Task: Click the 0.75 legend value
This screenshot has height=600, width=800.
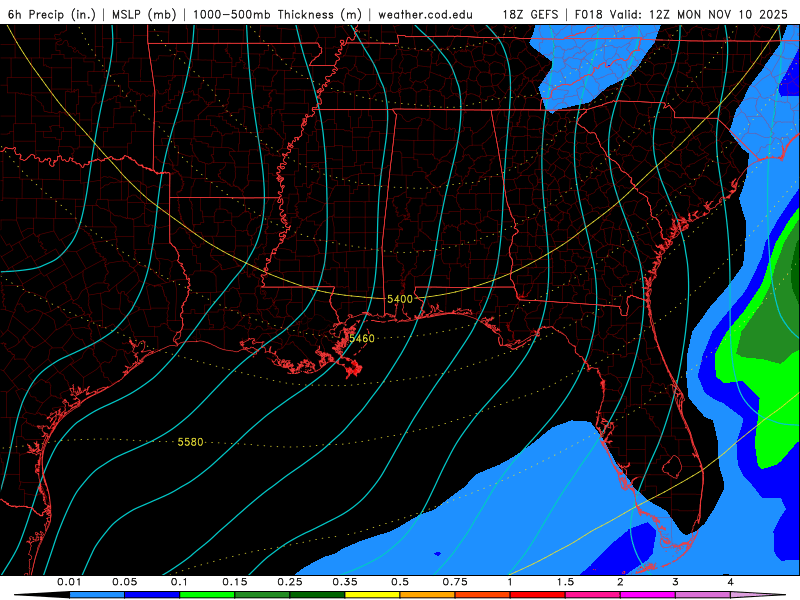Action: click(x=455, y=582)
